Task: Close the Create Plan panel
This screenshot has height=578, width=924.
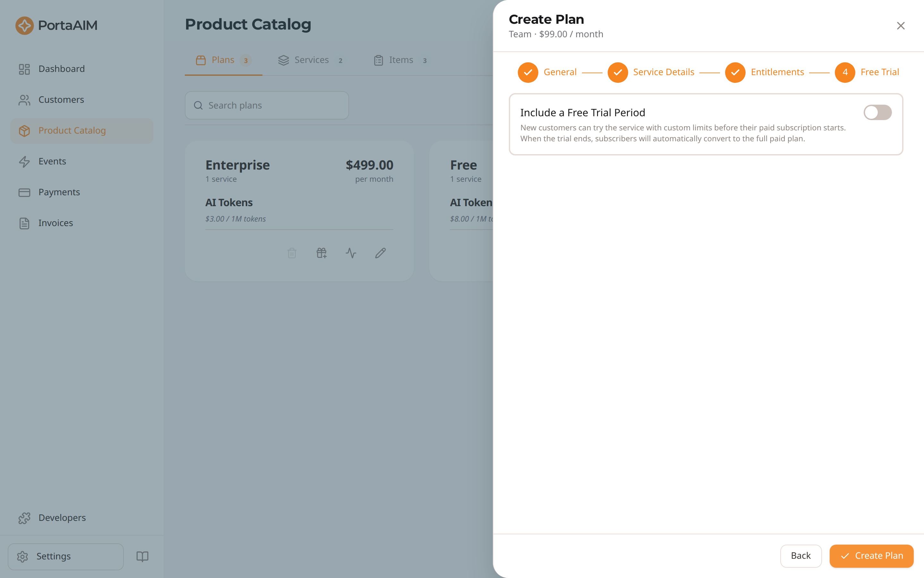Action: click(901, 26)
